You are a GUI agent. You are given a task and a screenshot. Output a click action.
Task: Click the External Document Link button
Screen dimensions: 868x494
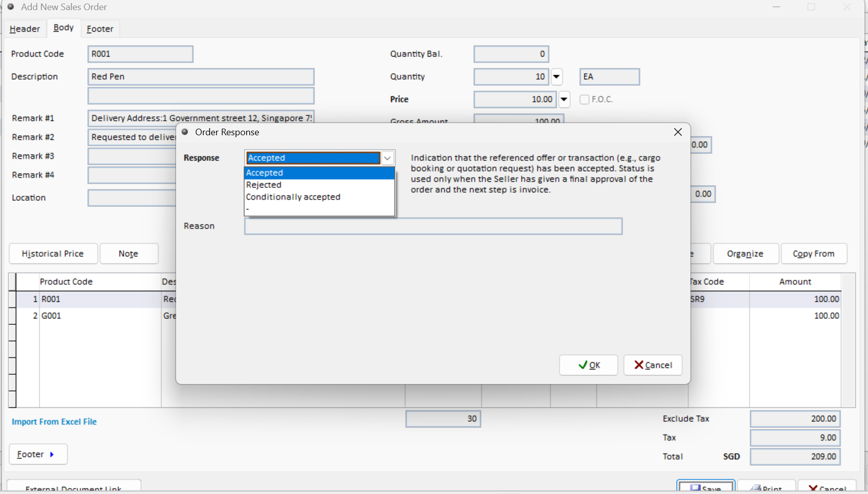coord(74,486)
